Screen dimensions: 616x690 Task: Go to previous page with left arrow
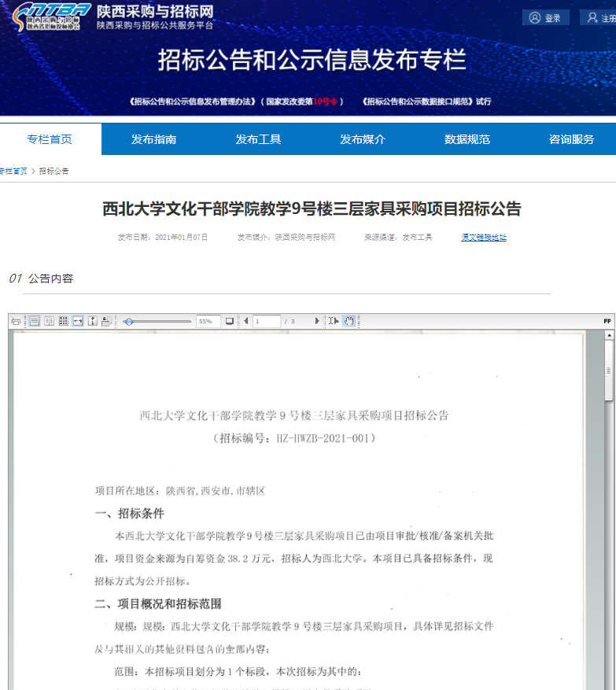[245, 321]
